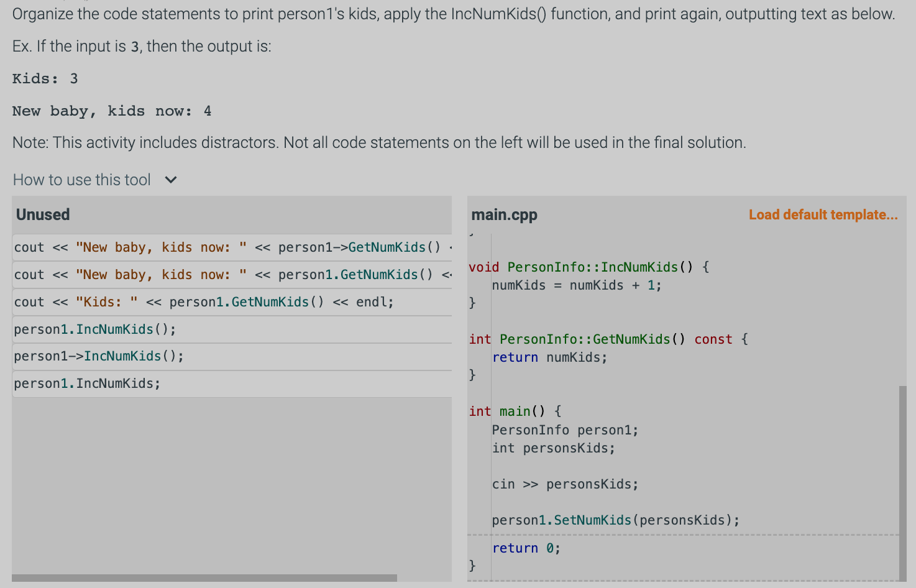Viewport: 916px width, 588px height.
Task: Click Load default template link
Action: point(823,214)
